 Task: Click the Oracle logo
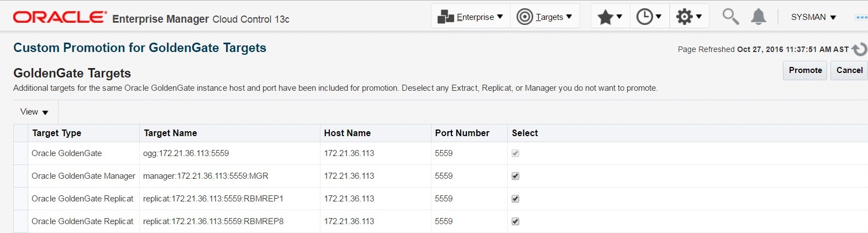click(x=60, y=17)
